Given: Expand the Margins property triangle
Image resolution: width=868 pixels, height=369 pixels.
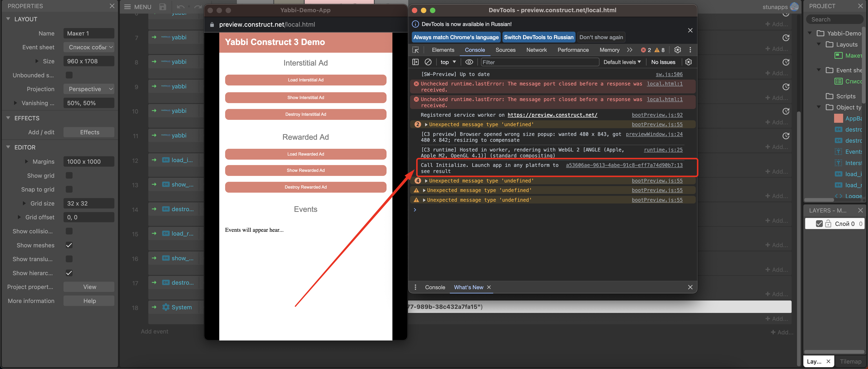Looking at the screenshot, I should pos(27,161).
